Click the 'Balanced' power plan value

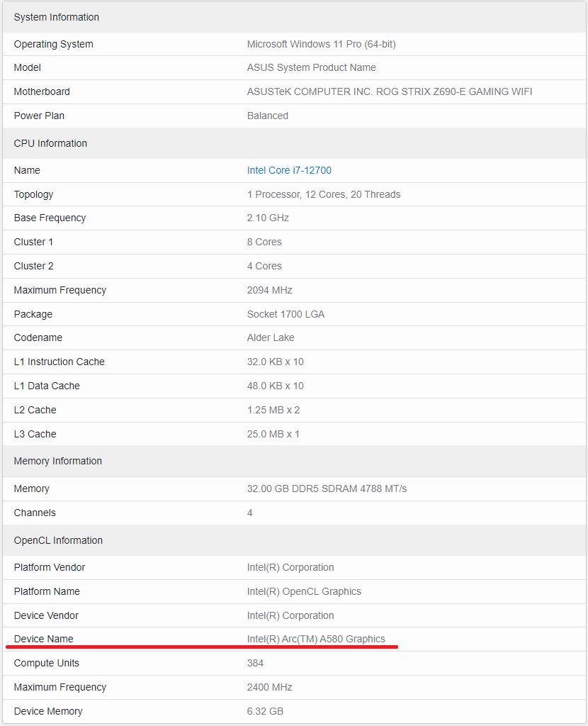pyautogui.click(x=267, y=116)
